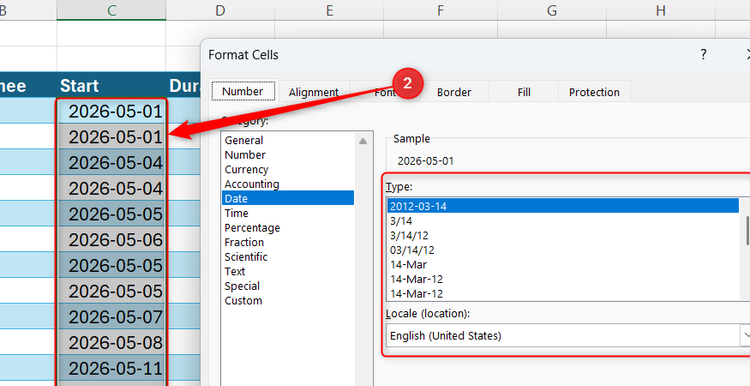Switch to the Fill tab

pyautogui.click(x=524, y=92)
